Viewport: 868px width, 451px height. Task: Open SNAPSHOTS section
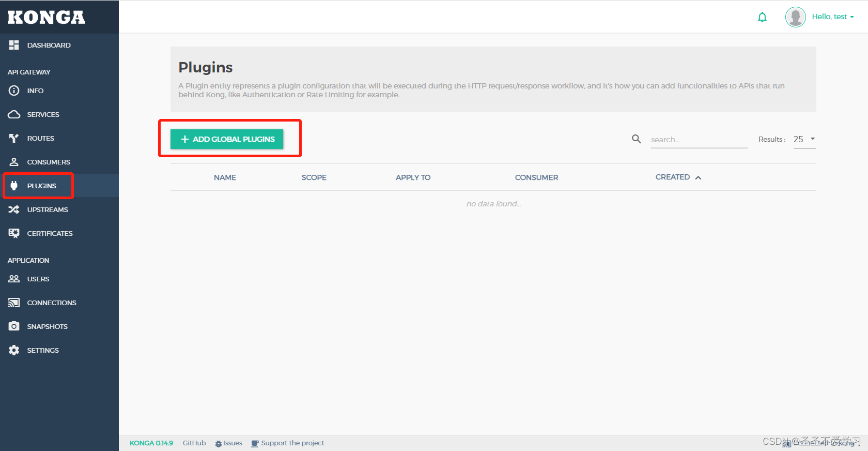(59, 326)
